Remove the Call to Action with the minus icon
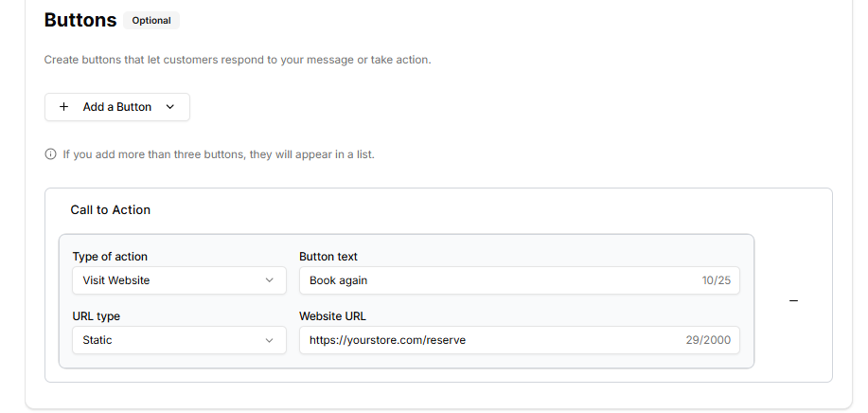The width and height of the screenshot is (868, 413). 793,301
